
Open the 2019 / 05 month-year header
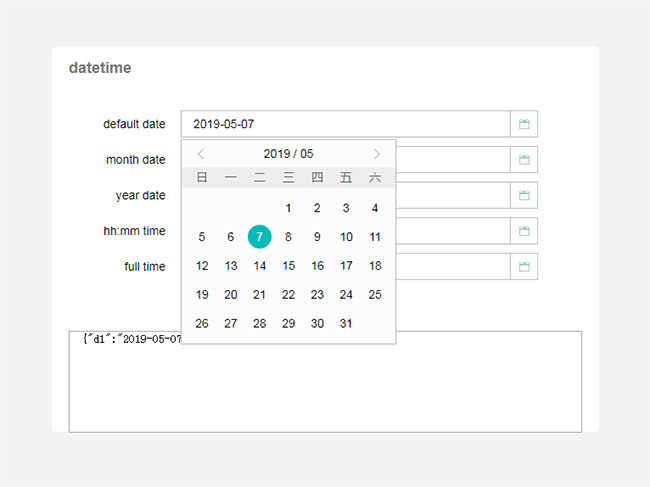click(x=288, y=154)
